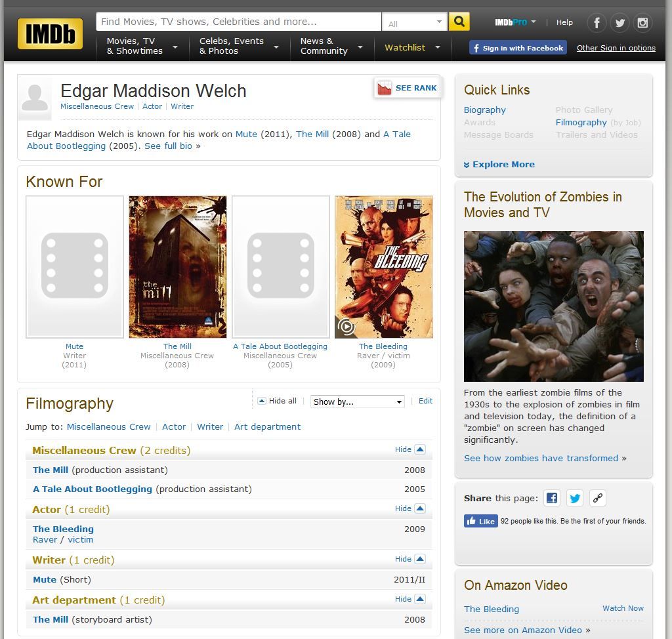
Task: Click the See Rank chart icon
Action: (385, 88)
